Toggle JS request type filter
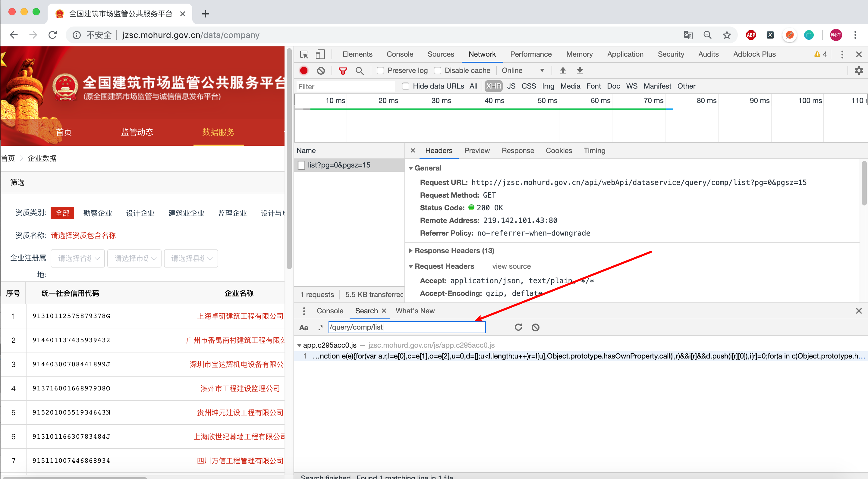Screen dimensions: 868x479 tap(511, 86)
